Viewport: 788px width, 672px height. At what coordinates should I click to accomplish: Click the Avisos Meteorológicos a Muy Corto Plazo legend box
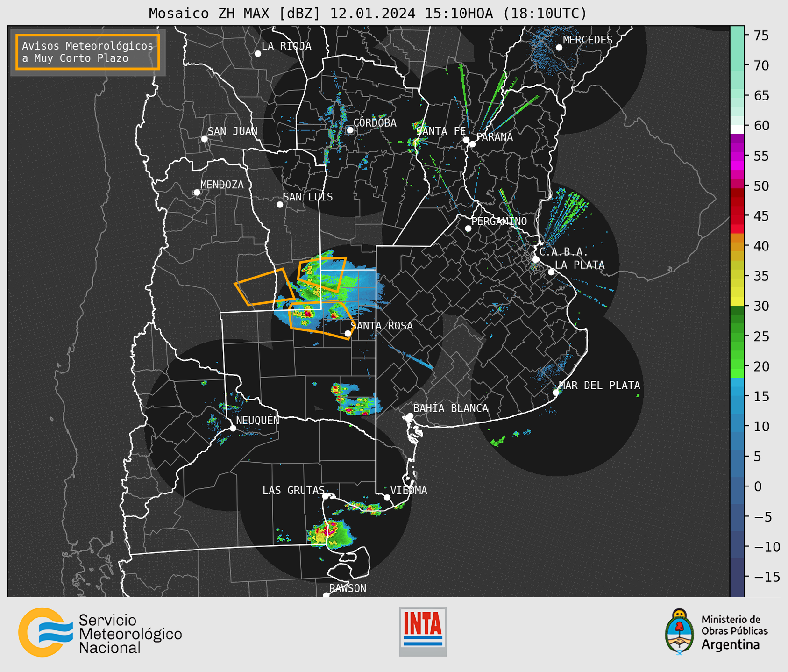point(88,52)
